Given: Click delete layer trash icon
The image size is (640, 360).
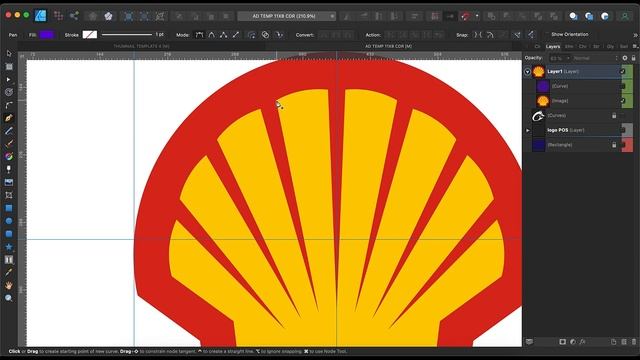Looking at the screenshot, I should pos(633,342).
